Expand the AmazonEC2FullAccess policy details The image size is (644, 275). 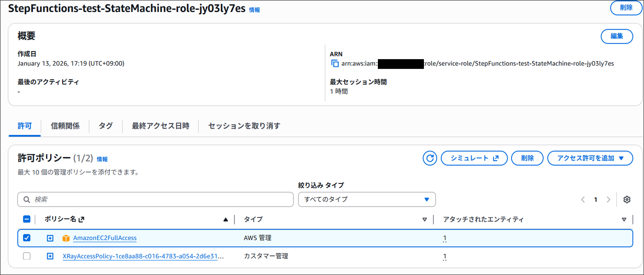[50, 238]
